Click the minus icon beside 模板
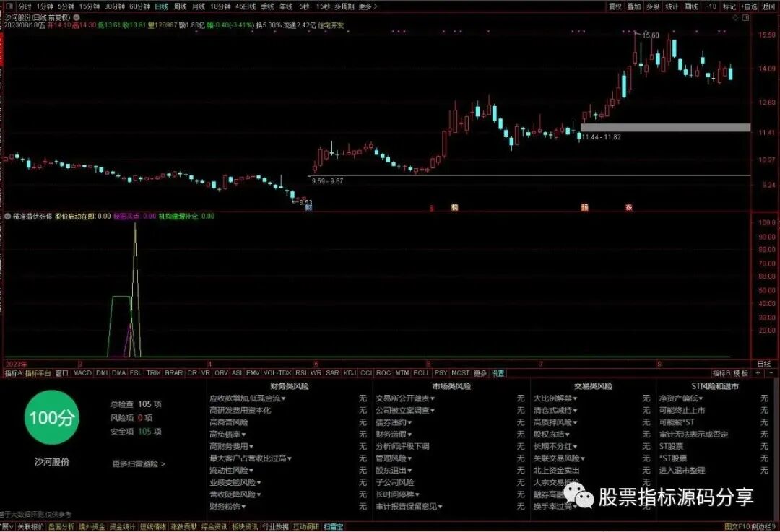 [771, 373]
